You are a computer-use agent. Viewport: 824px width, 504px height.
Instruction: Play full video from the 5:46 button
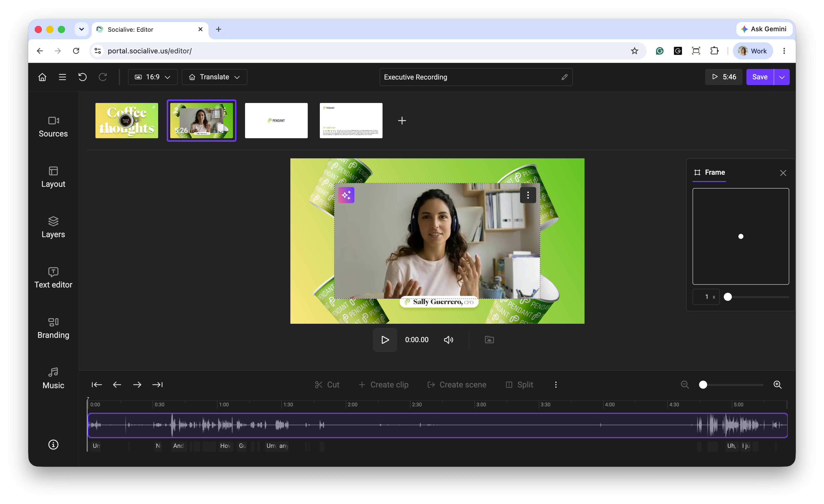(x=724, y=77)
